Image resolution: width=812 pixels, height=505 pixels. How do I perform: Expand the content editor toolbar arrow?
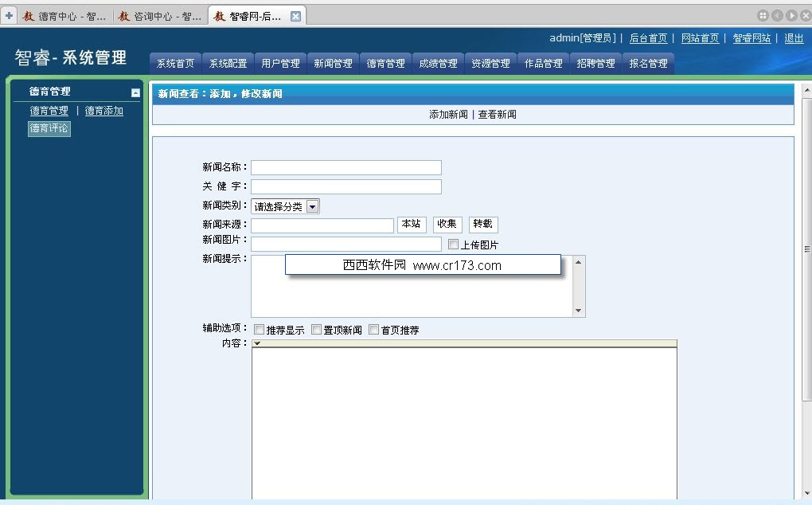coord(257,343)
